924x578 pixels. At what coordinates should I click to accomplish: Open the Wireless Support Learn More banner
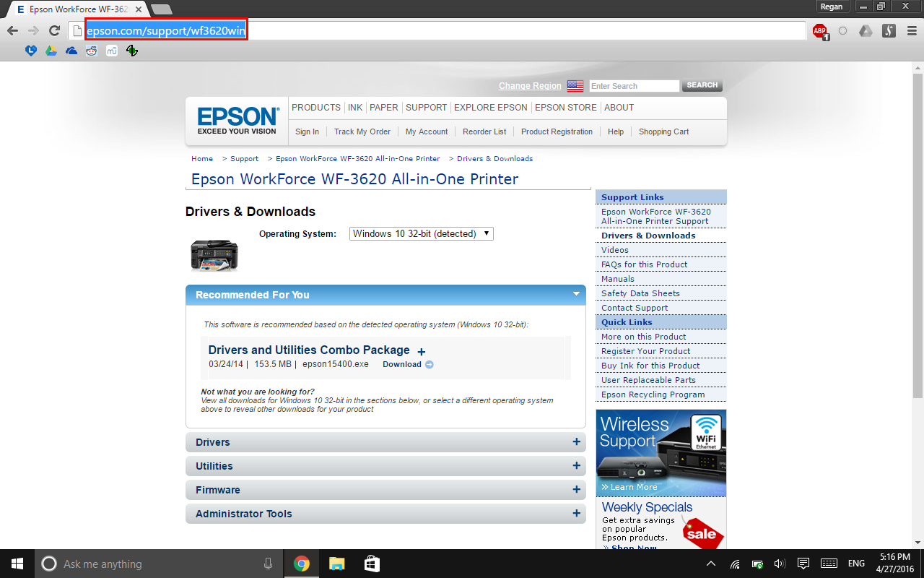(x=661, y=453)
